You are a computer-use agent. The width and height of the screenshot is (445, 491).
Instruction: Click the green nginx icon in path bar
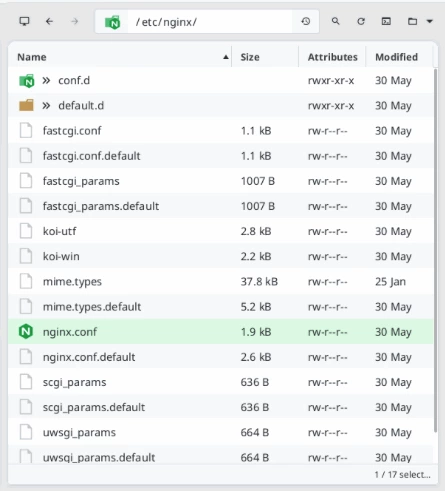pyautogui.click(x=113, y=22)
